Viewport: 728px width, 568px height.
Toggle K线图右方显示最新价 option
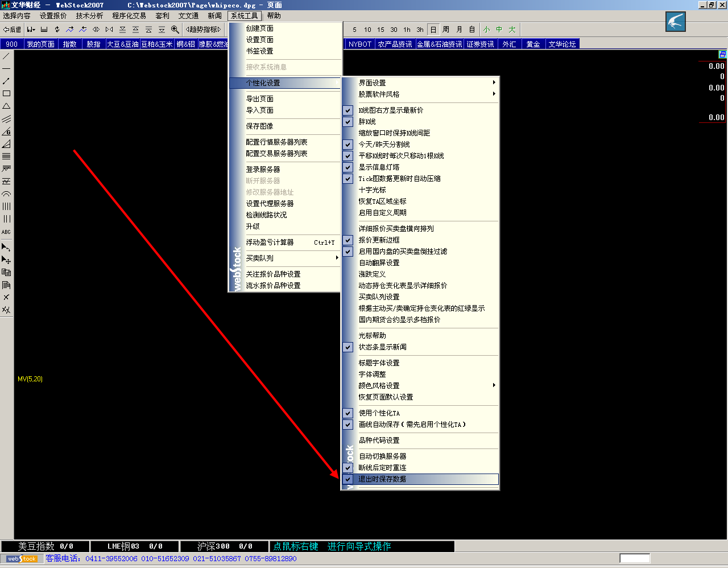[x=420, y=110]
